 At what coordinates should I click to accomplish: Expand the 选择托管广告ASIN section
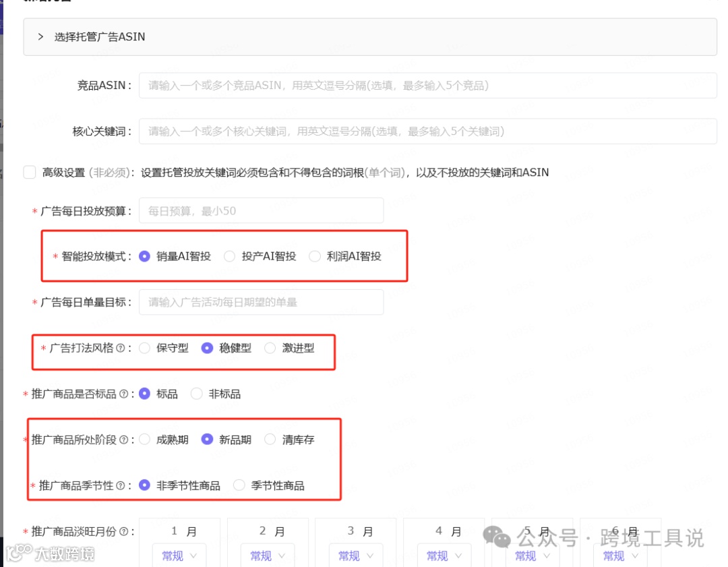tap(369, 37)
